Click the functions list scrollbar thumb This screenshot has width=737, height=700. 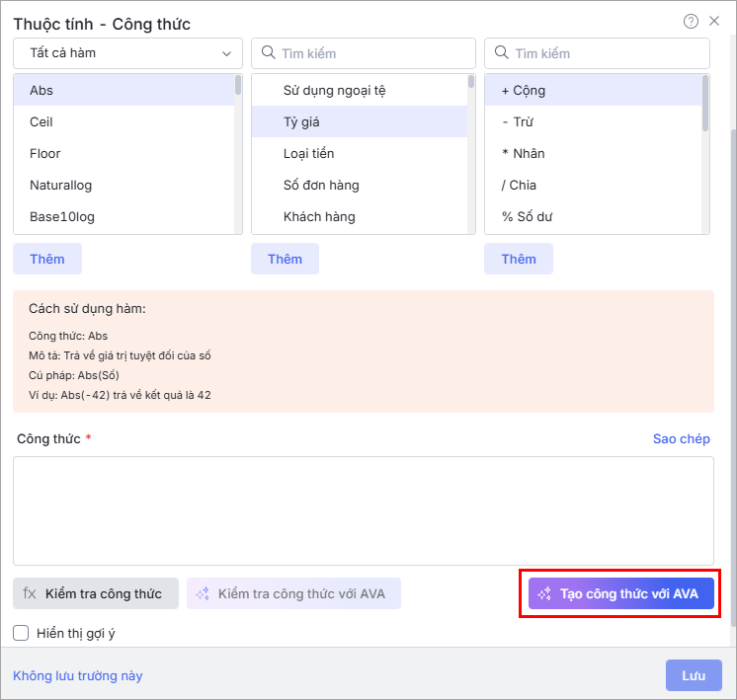238,85
